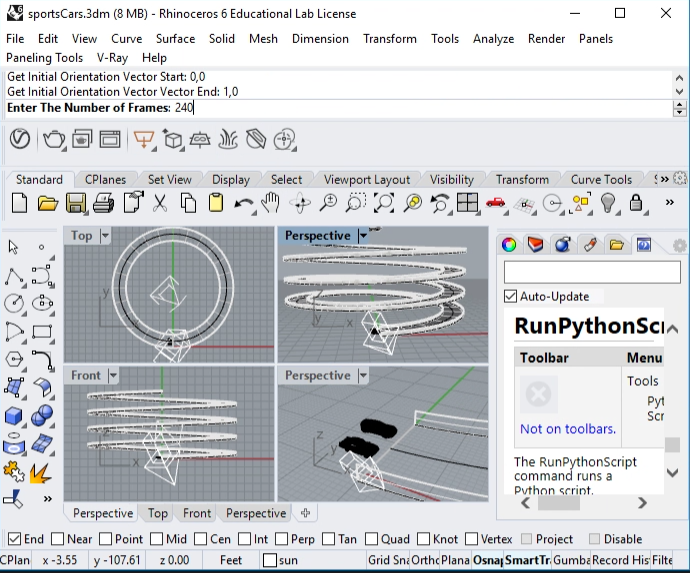Open lower Perspective viewport dropdown arrow
The image size is (690, 573).
(363, 375)
